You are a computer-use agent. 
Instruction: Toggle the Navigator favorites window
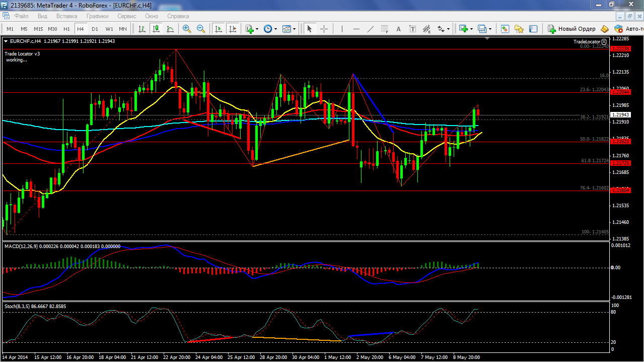[519, 29]
